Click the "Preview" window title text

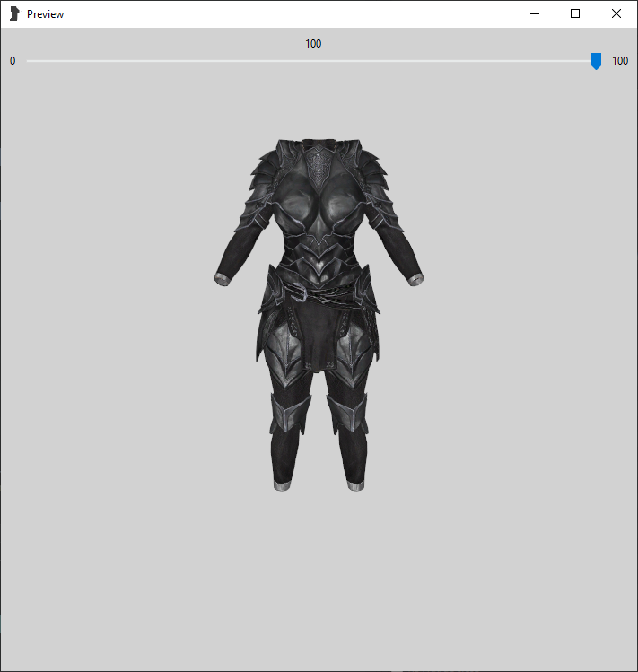(46, 14)
